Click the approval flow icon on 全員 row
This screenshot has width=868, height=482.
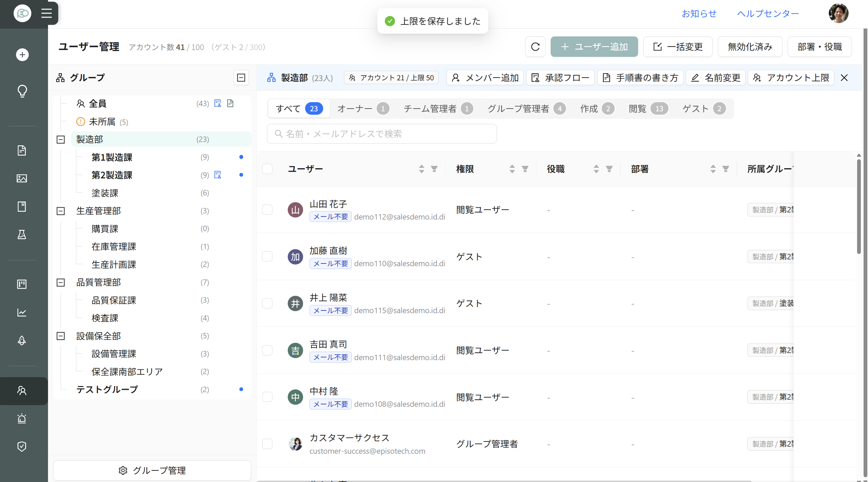(x=218, y=103)
